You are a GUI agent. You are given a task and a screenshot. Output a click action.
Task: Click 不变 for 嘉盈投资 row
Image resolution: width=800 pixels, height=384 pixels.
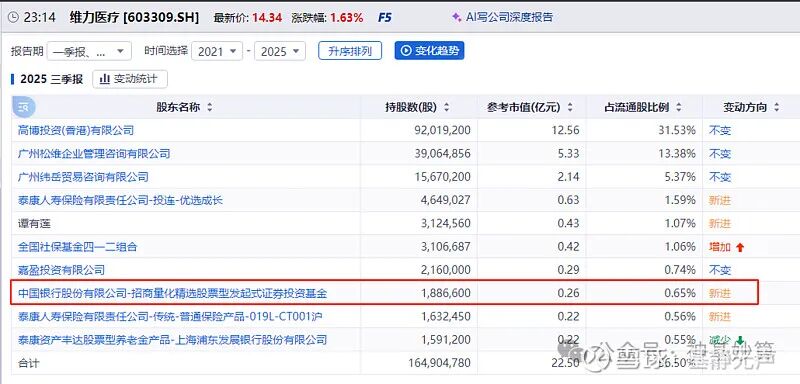tap(720, 270)
